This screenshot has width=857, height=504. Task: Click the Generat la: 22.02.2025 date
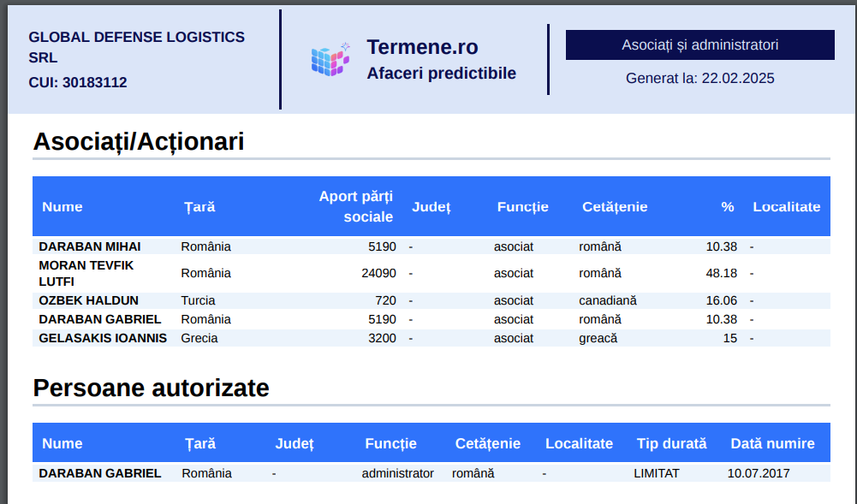(x=699, y=78)
